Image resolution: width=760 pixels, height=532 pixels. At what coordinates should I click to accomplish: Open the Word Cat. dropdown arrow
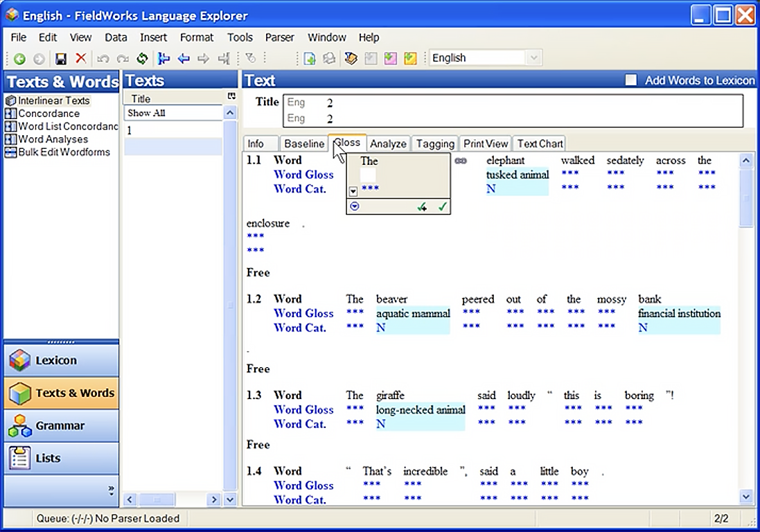[353, 190]
